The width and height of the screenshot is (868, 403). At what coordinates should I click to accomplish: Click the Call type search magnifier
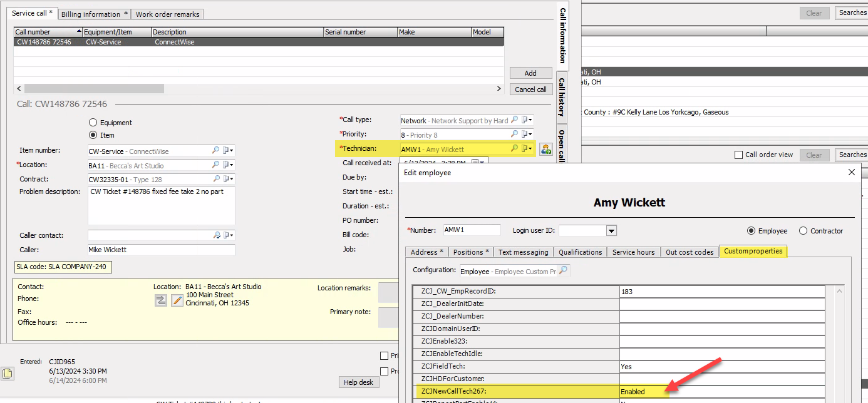[x=514, y=120]
